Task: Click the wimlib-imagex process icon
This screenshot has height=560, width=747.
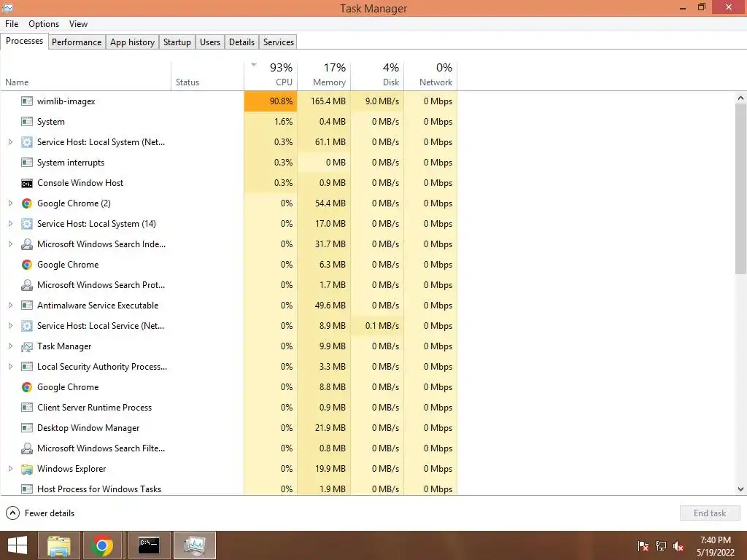Action: (27, 101)
